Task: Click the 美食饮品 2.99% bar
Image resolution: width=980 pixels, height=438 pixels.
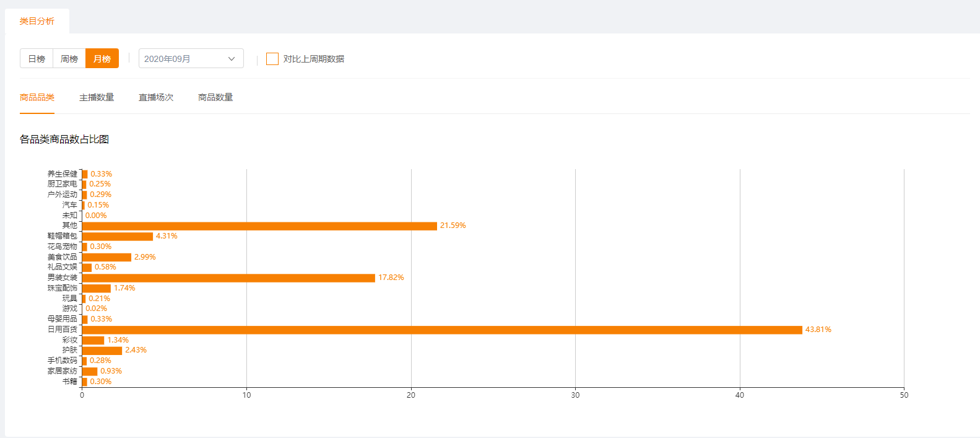Action: pyautogui.click(x=106, y=257)
